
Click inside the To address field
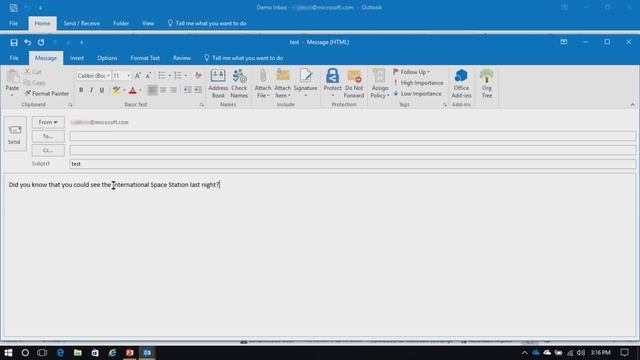point(353,136)
